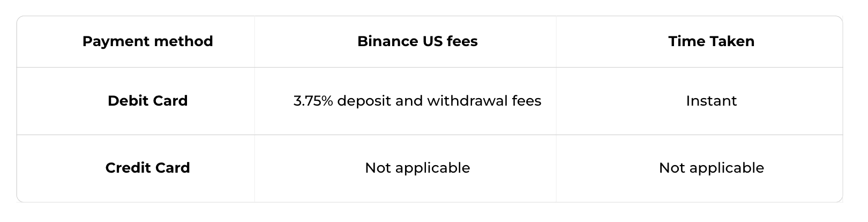Select the Binance US fees column header
This screenshot has height=222, width=868.
pyautogui.click(x=417, y=41)
